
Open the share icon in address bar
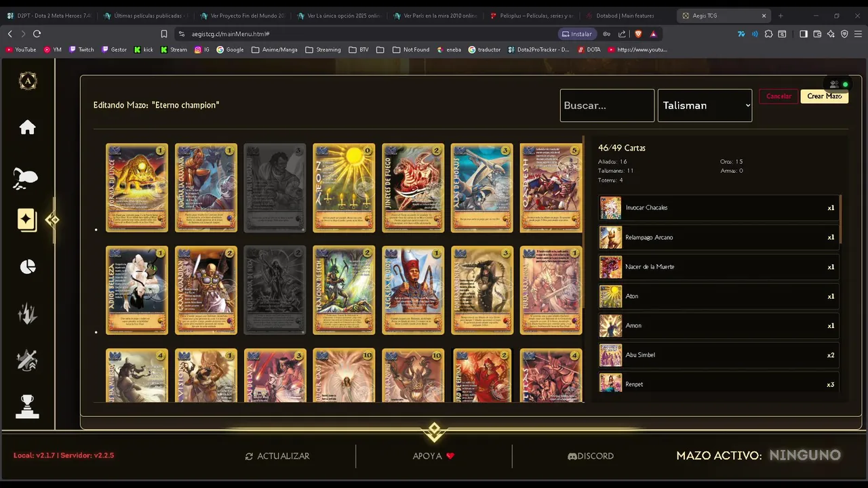tap(622, 34)
